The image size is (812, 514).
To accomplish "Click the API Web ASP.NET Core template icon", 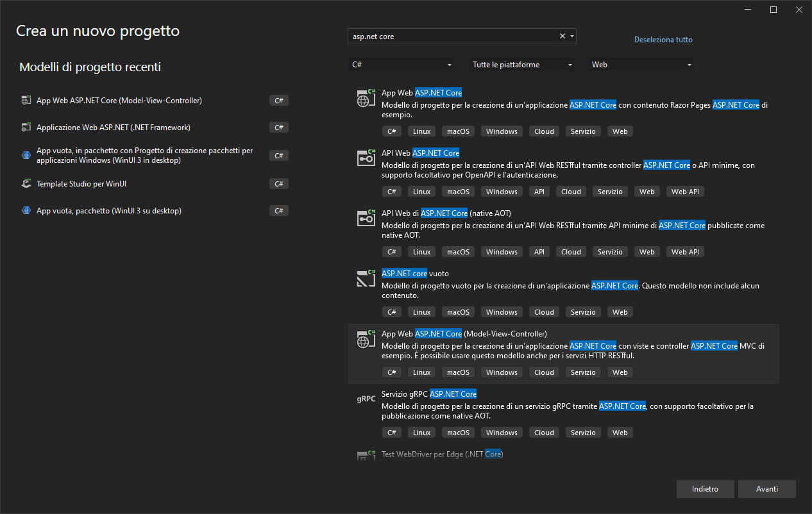I will click(366, 158).
